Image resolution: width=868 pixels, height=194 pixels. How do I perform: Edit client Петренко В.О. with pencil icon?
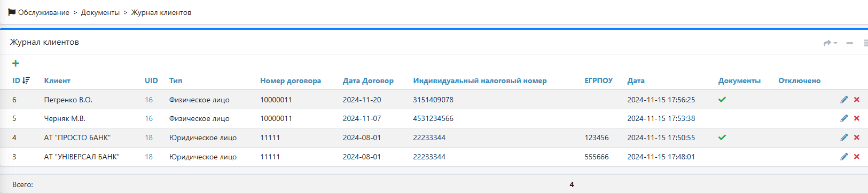[x=844, y=100]
